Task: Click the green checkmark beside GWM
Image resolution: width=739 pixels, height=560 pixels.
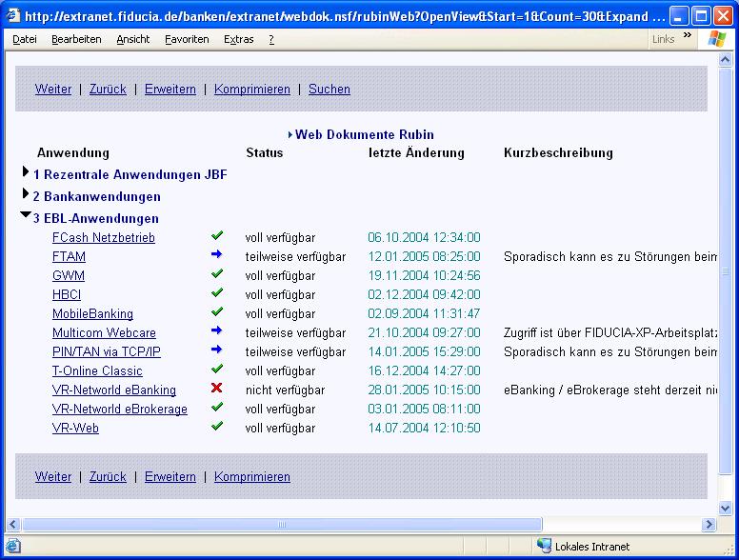Action: coord(217,273)
